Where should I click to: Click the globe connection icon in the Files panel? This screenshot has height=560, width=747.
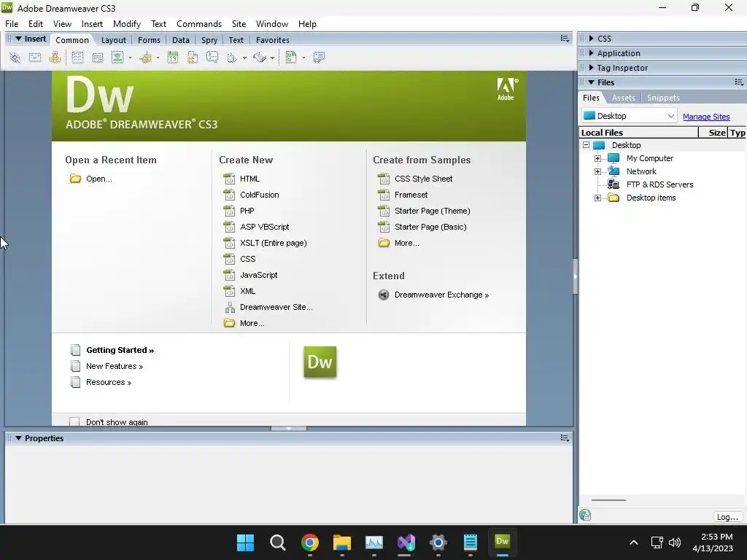pos(586,516)
